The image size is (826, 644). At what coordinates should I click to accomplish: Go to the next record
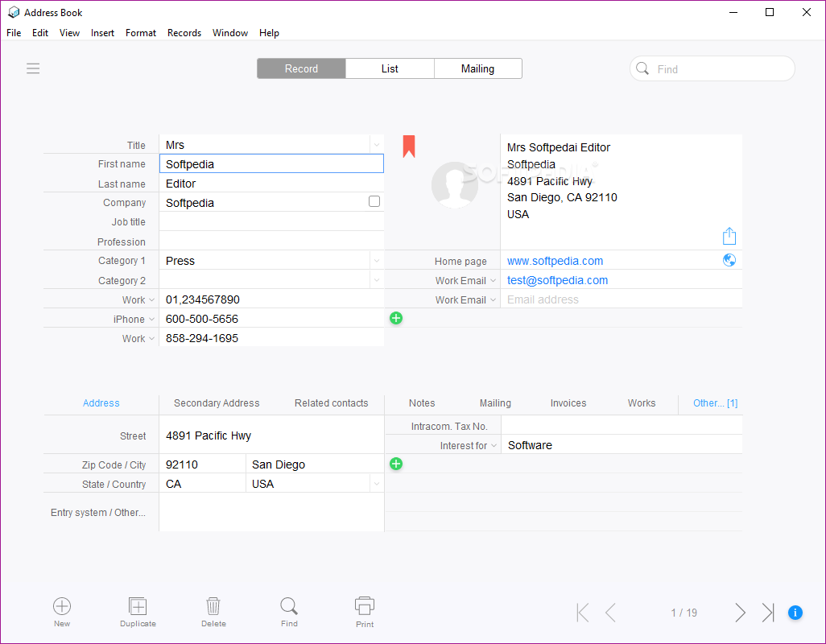740,613
